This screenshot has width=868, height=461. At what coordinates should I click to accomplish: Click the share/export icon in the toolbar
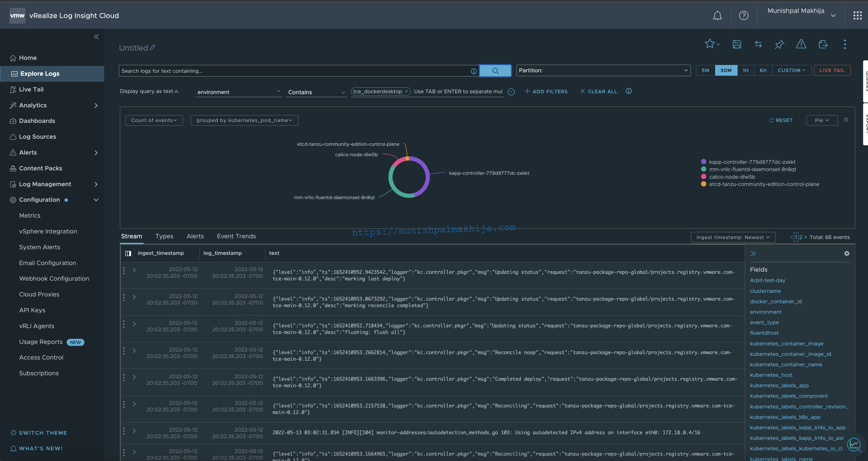pos(823,44)
